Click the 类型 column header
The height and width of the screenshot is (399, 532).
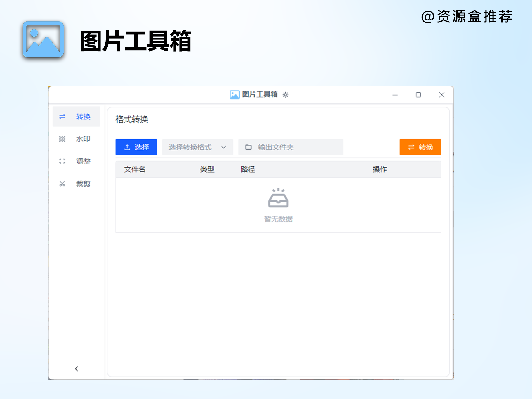click(207, 169)
